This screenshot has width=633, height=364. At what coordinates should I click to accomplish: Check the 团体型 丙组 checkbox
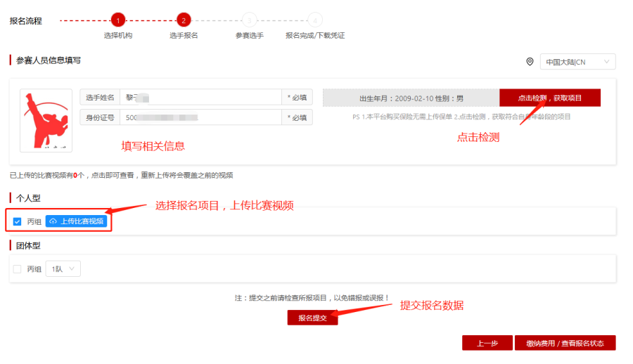[17, 269]
